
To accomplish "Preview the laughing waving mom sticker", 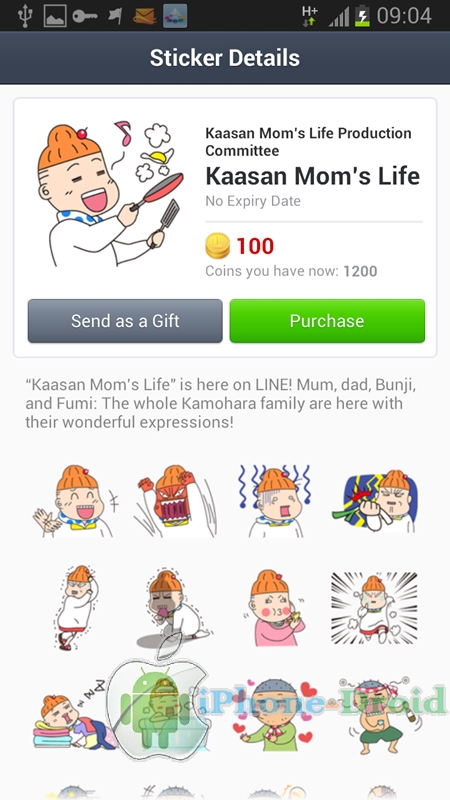I will (73, 501).
